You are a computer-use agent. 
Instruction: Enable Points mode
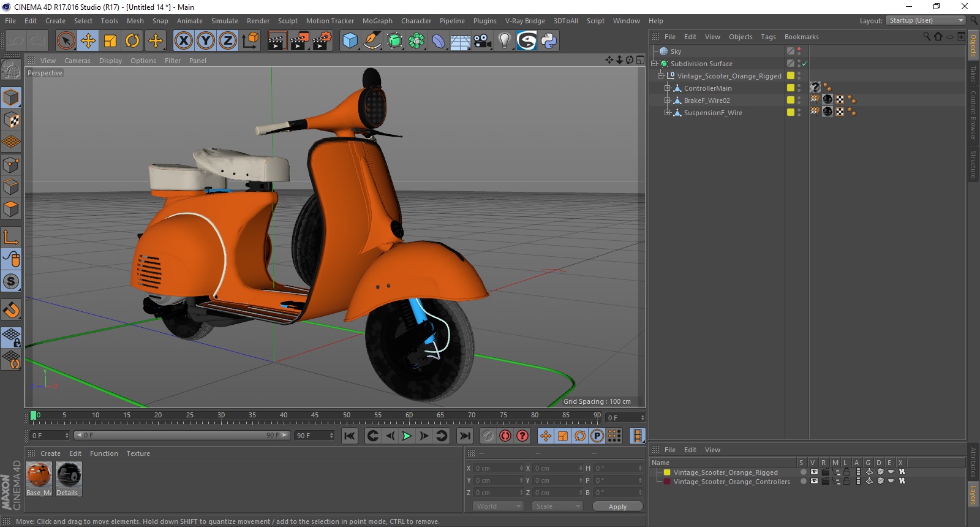pos(11,165)
